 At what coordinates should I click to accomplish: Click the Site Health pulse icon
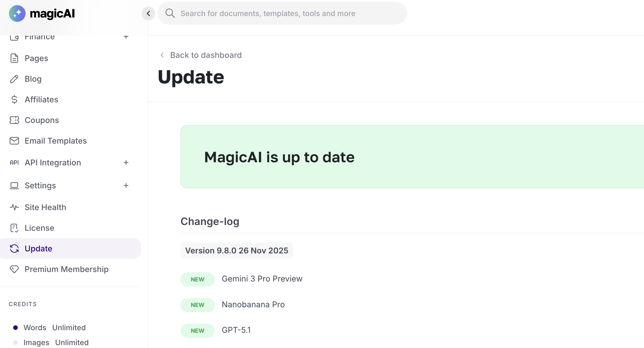14,207
